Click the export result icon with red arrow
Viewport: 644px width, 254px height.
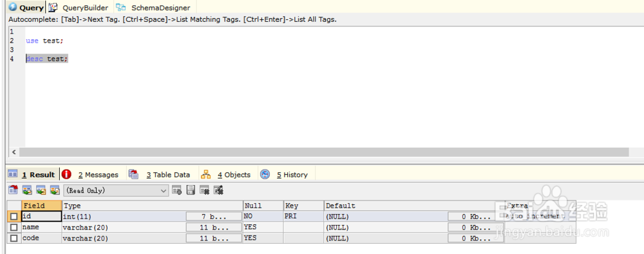[x=13, y=190]
